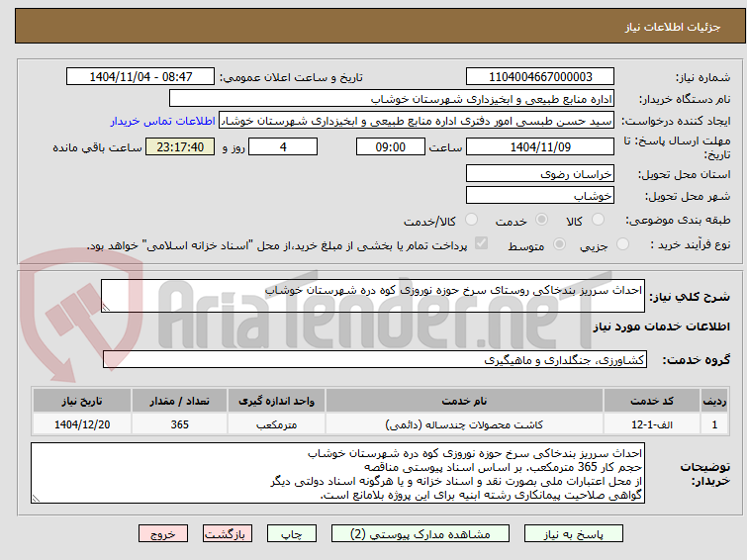
Task: Click the واحد اندازه گیری column header
Action: click(x=276, y=401)
